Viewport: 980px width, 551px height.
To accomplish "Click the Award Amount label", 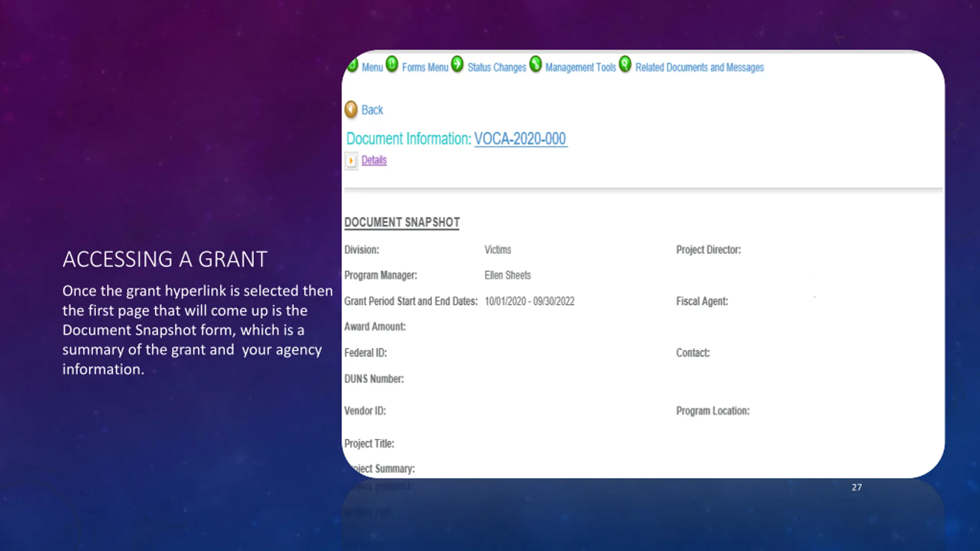I will coord(375,326).
